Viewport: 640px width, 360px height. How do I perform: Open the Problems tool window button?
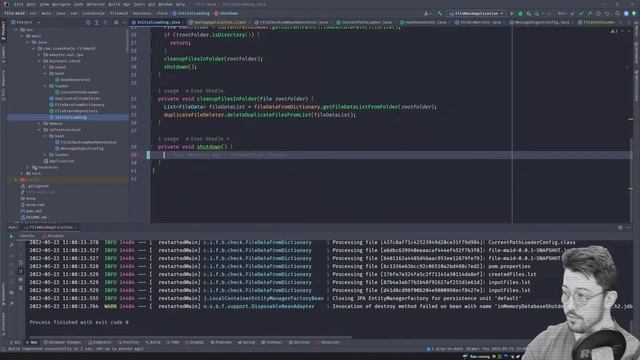tap(221, 342)
